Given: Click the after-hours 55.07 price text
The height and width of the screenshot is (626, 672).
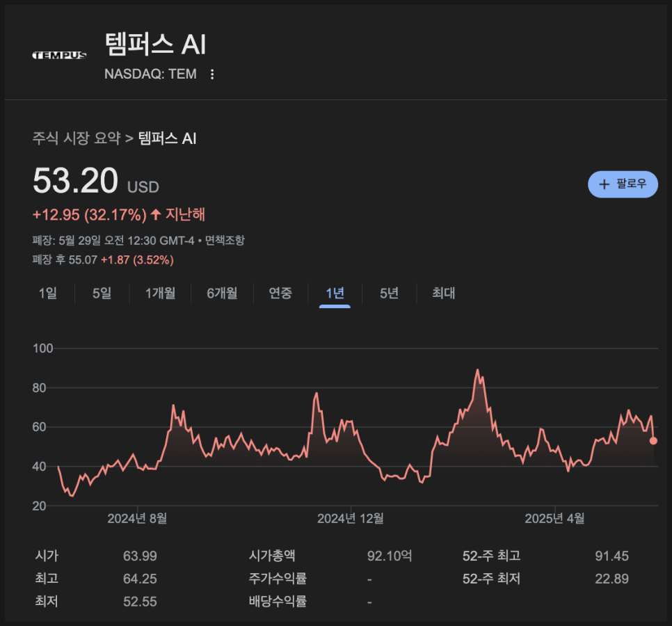Looking at the screenshot, I should point(83,260).
